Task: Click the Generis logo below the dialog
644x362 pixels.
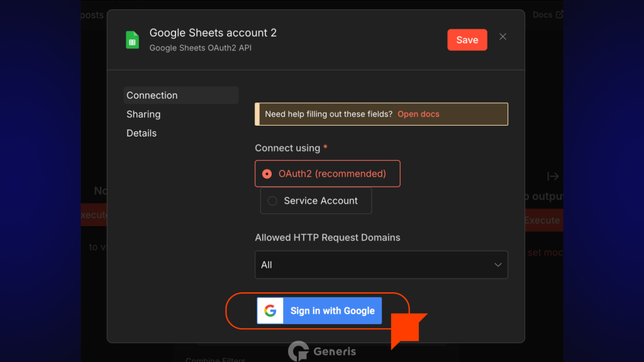Action: (x=322, y=351)
